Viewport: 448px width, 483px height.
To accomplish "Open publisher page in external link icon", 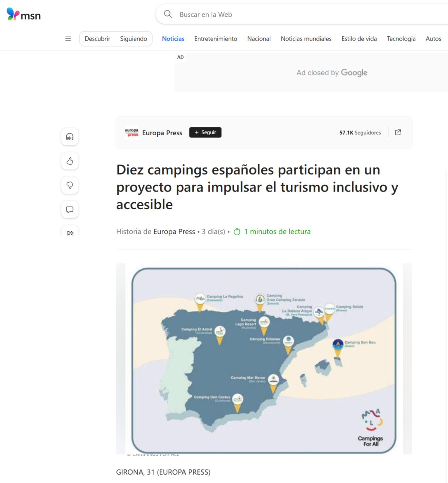I will [x=398, y=133].
